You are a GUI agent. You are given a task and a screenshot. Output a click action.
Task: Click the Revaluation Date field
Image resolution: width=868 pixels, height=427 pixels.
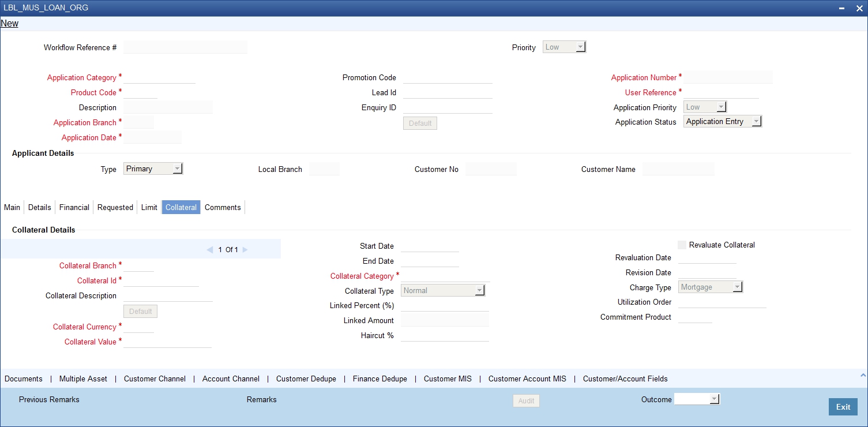click(707, 257)
